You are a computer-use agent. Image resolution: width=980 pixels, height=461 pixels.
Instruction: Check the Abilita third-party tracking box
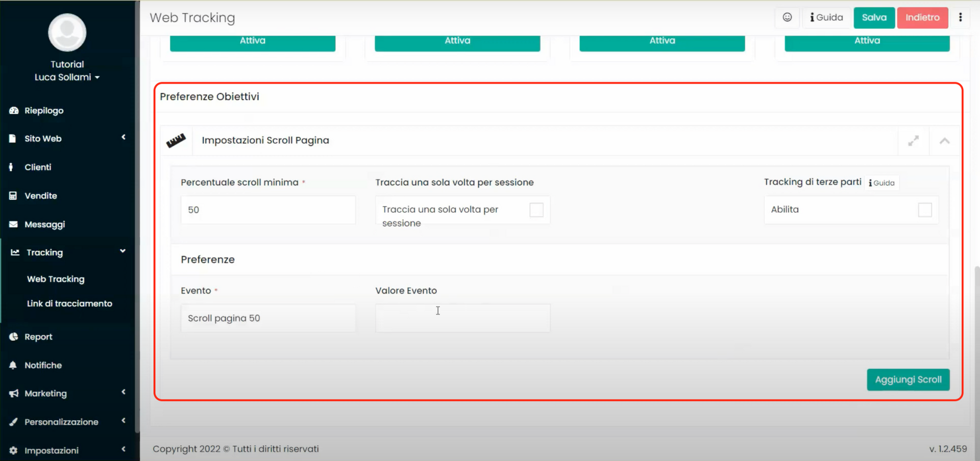click(x=925, y=210)
